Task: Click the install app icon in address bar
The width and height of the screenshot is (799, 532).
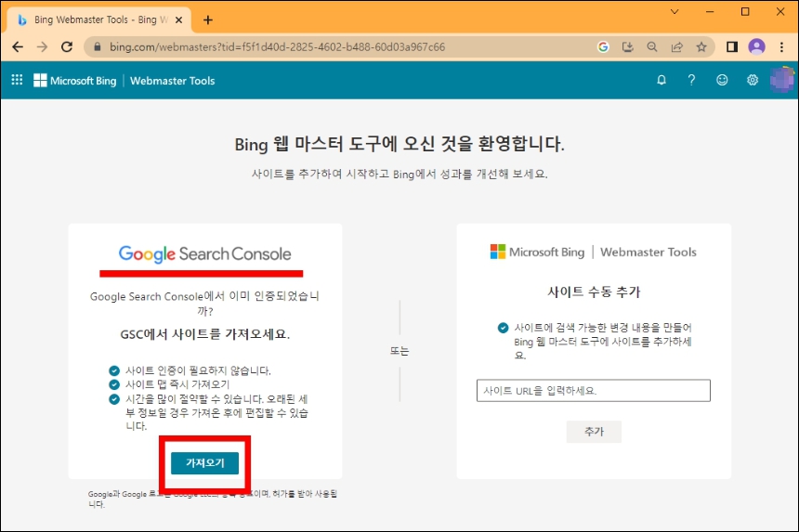Action: click(x=628, y=46)
